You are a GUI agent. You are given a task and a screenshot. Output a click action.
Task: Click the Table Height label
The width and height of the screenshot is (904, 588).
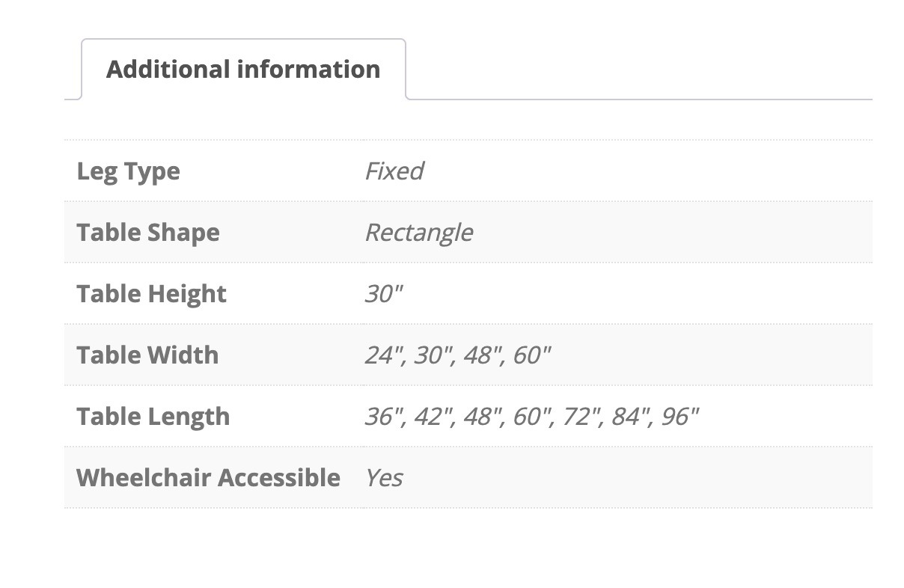(x=151, y=294)
